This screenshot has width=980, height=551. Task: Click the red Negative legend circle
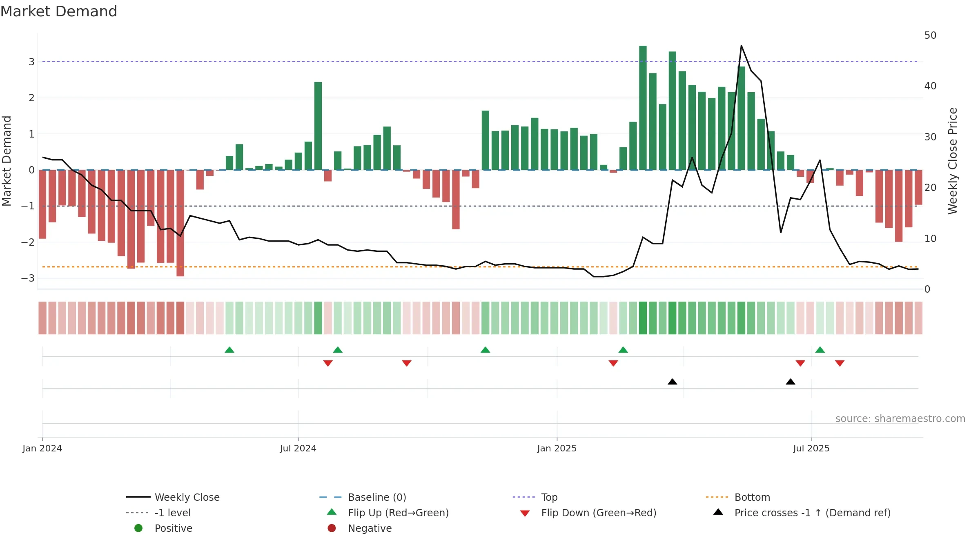point(332,528)
